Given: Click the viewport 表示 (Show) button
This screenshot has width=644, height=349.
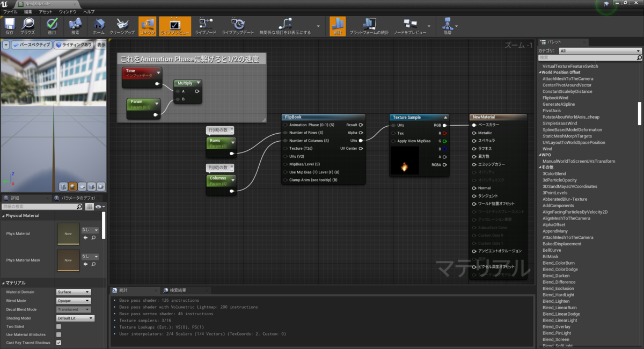Looking at the screenshot, I should pos(101,45).
